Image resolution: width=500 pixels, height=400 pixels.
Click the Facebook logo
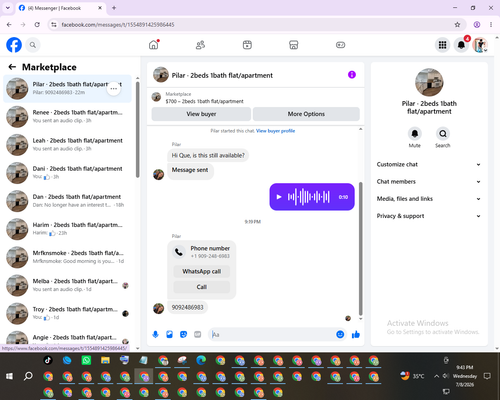[14, 45]
